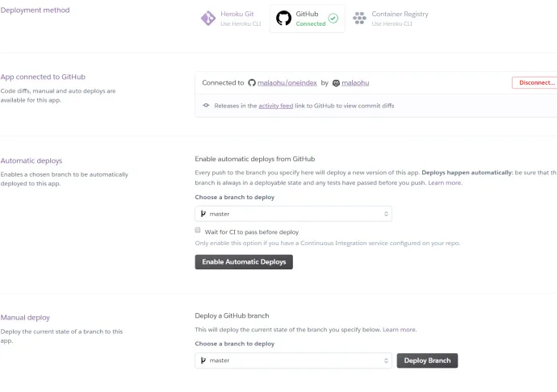Click the GitHub octocat icon
Viewport: 557px width, 392px height.
[x=283, y=18]
